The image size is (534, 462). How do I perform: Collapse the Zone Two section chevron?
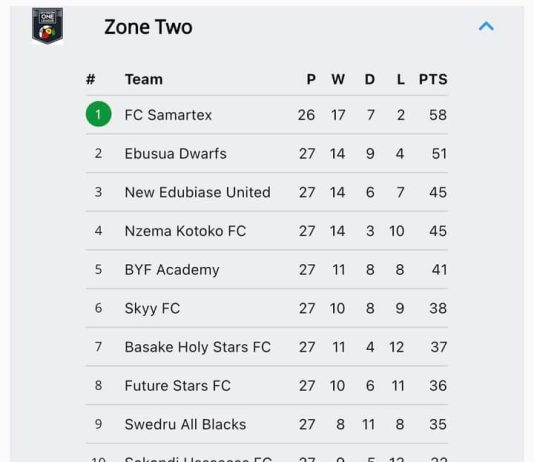tap(486, 26)
